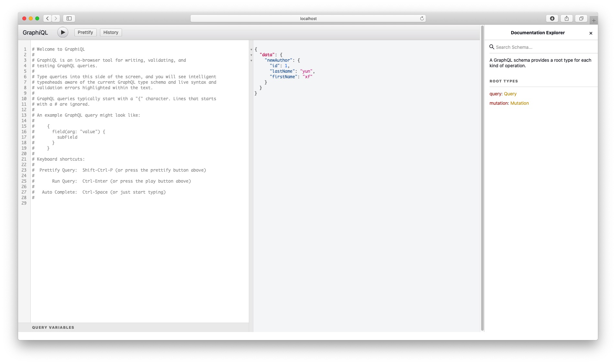
Task: Execute the query with the play icon
Action: pos(63,32)
